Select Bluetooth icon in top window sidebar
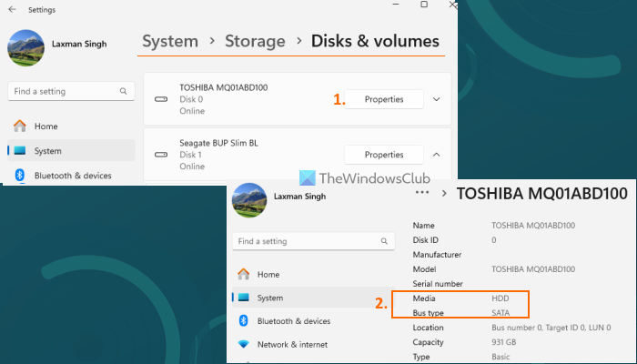Image resolution: width=637 pixels, height=364 pixels. tap(19, 175)
